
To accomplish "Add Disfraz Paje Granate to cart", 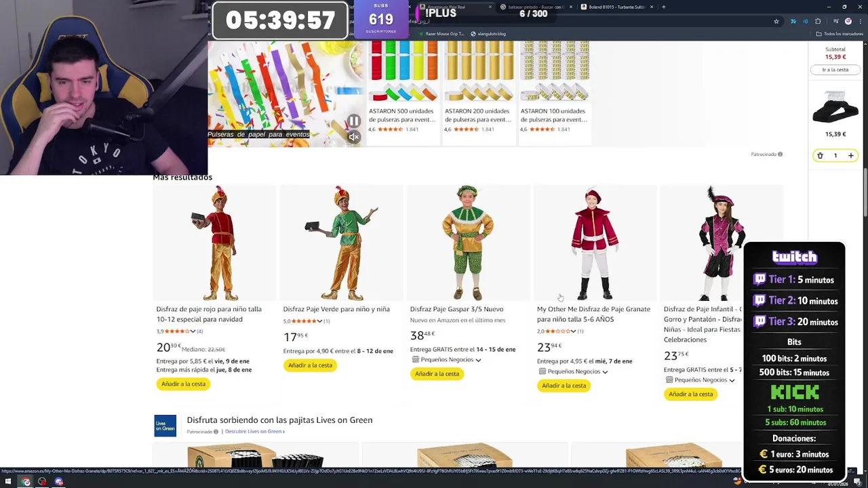I will pos(564,386).
